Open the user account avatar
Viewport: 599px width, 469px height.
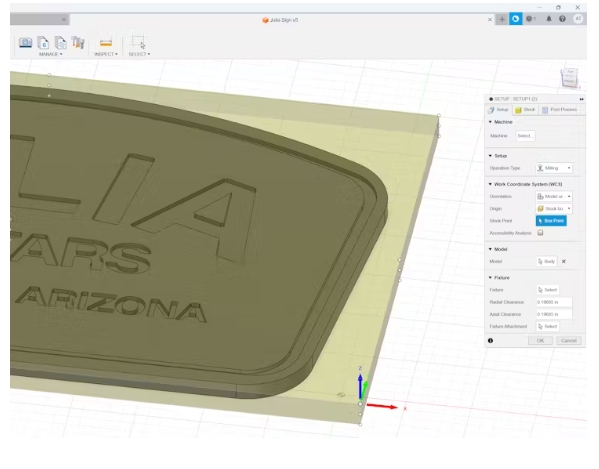coord(578,19)
